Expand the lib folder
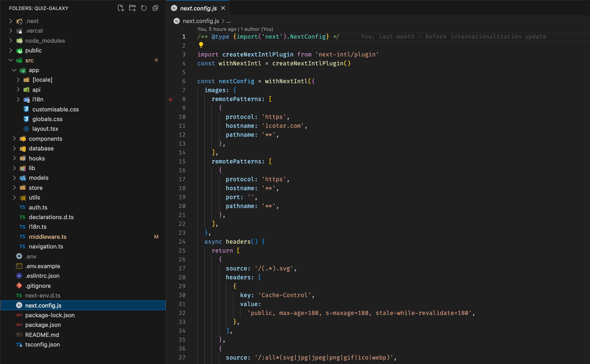 pyautogui.click(x=14, y=168)
